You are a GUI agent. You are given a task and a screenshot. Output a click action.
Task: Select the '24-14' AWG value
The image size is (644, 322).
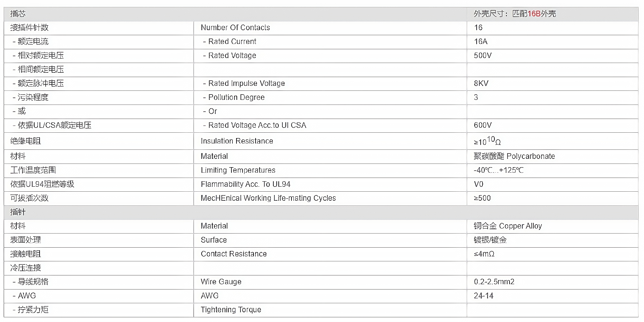point(484,296)
